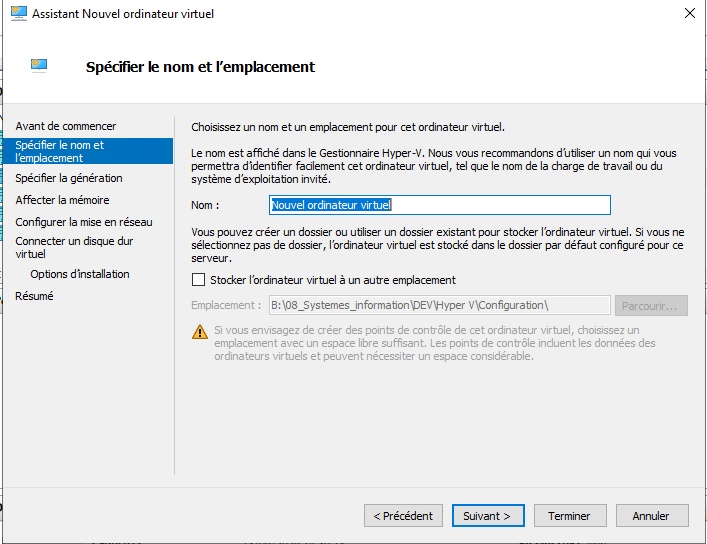Screen dimensions: 707x544
Task: Open the Affecter la mémoire step
Action: (x=62, y=200)
